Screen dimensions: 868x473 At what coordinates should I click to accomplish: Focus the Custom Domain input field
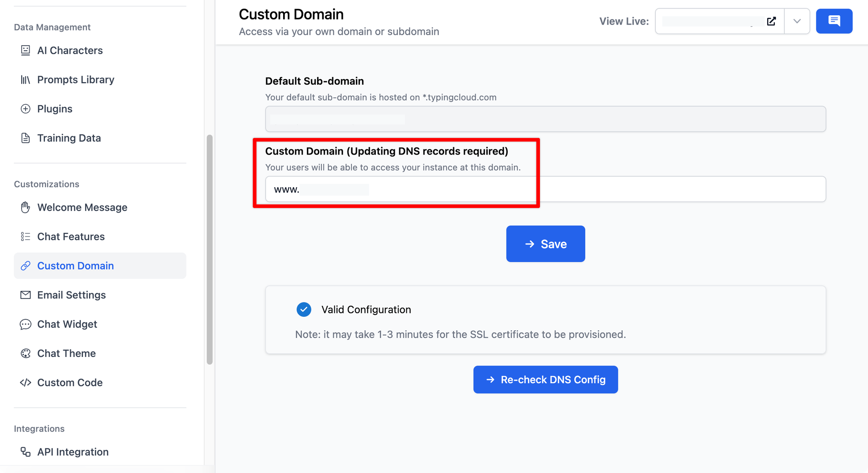coord(545,189)
